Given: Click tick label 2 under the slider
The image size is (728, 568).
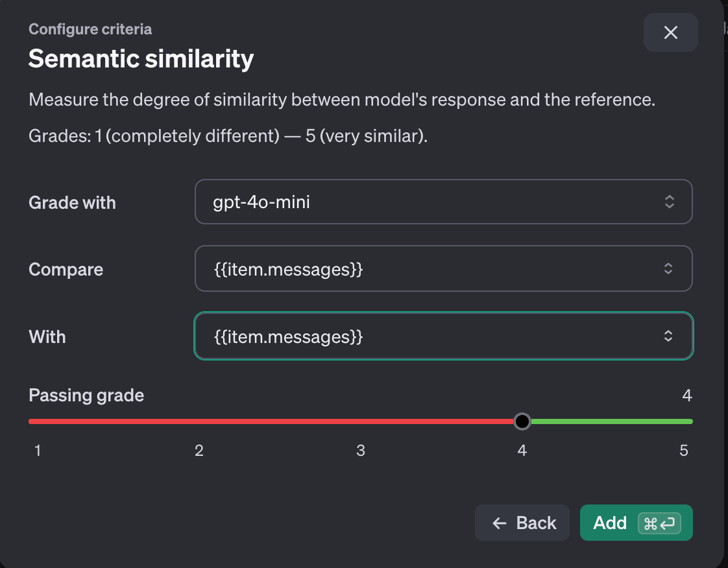Looking at the screenshot, I should [x=199, y=451].
